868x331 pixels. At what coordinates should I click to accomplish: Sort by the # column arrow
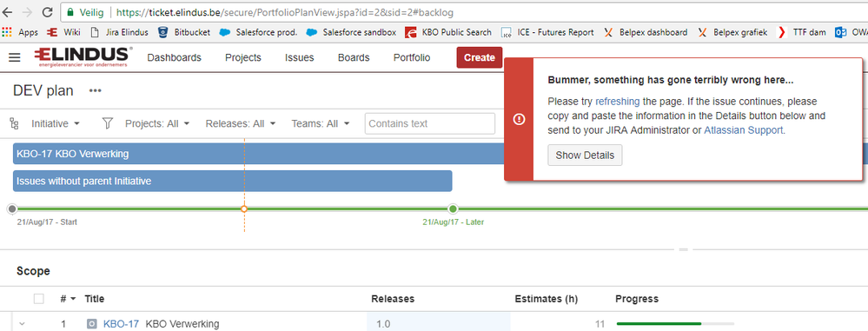pyautogui.click(x=72, y=300)
